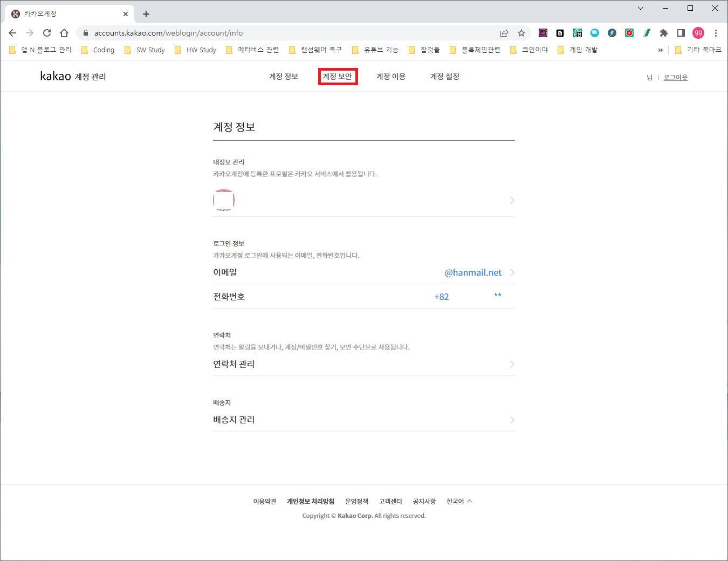Expand the 연락처 관리 chevron
The image size is (728, 561).
[512, 364]
